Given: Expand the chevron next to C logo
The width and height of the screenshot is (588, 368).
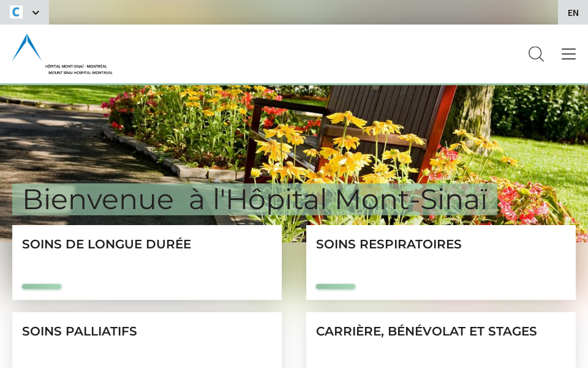Looking at the screenshot, I should (x=36, y=12).
